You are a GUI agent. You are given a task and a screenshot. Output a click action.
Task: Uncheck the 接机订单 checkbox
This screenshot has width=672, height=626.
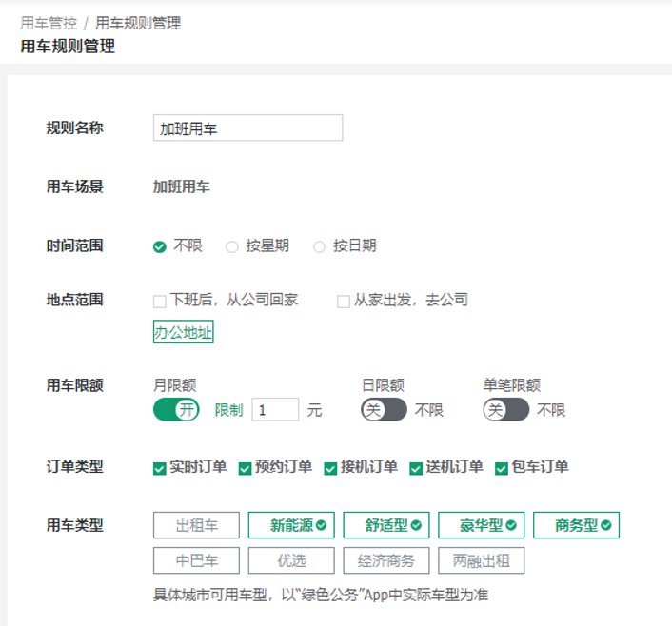pyautogui.click(x=331, y=468)
